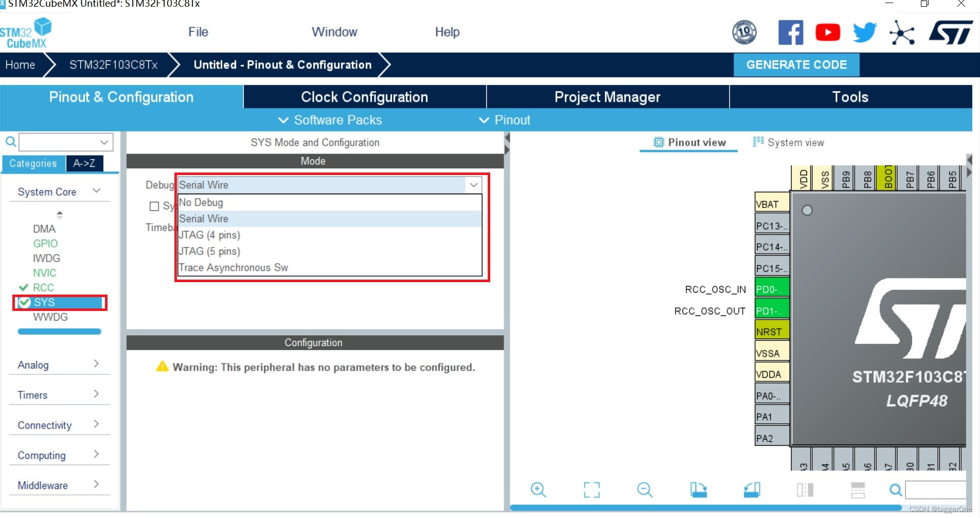This screenshot has height=518, width=980.
Task: Choose No Debug option
Action: pyautogui.click(x=329, y=202)
